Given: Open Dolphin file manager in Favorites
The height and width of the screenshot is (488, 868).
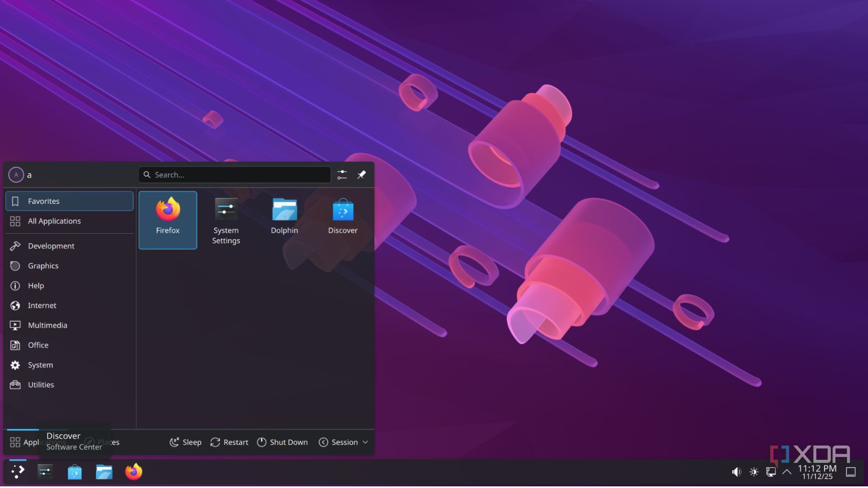Looking at the screenshot, I should coord(284,220).
